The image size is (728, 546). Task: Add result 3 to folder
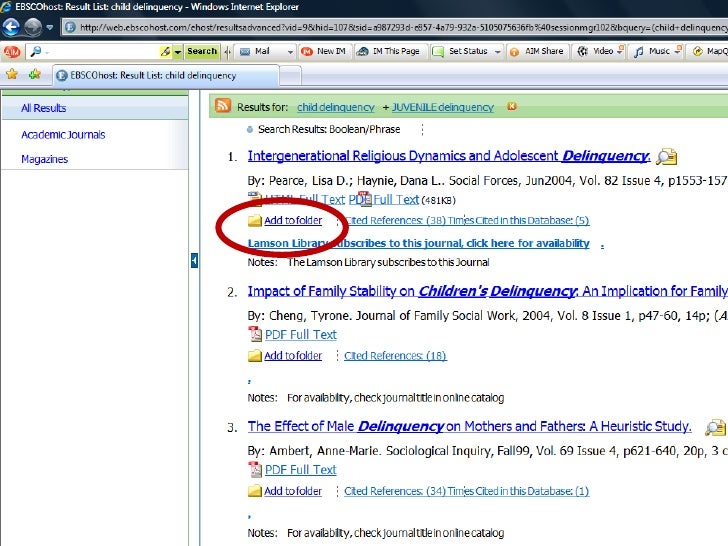coord(293,491)
